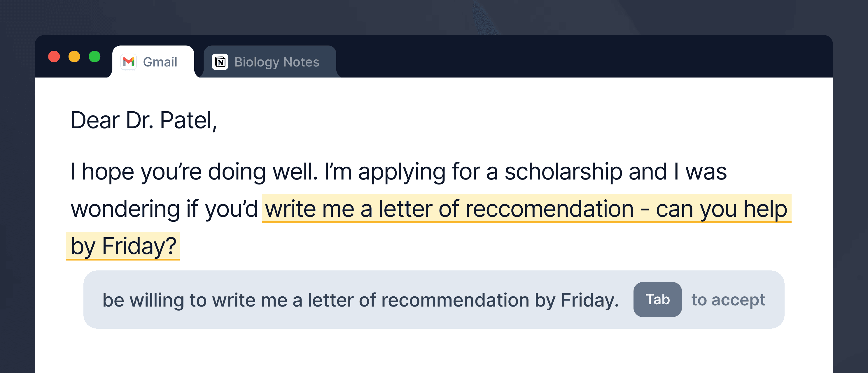Click the misspelled word "reccomendation"
The image size is (868, 373).
tap(549, 209)
